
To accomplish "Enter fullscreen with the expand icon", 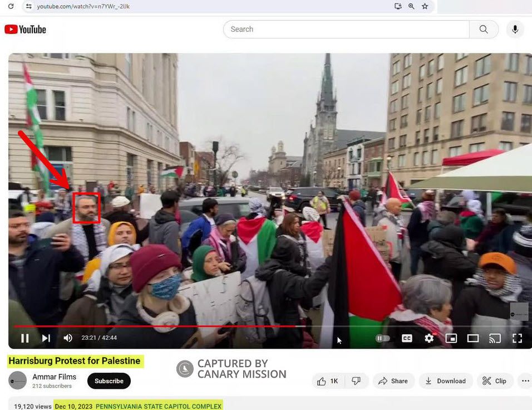I will click(x=517, y=338).
